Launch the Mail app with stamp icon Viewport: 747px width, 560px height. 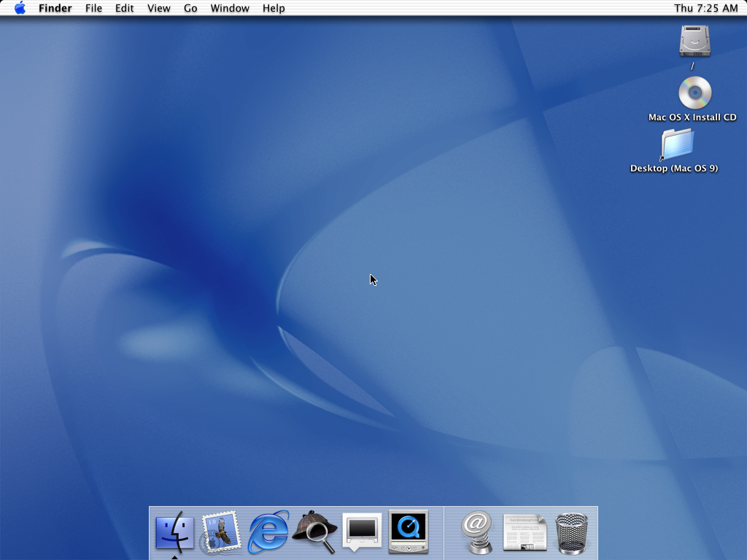point(221,533)
